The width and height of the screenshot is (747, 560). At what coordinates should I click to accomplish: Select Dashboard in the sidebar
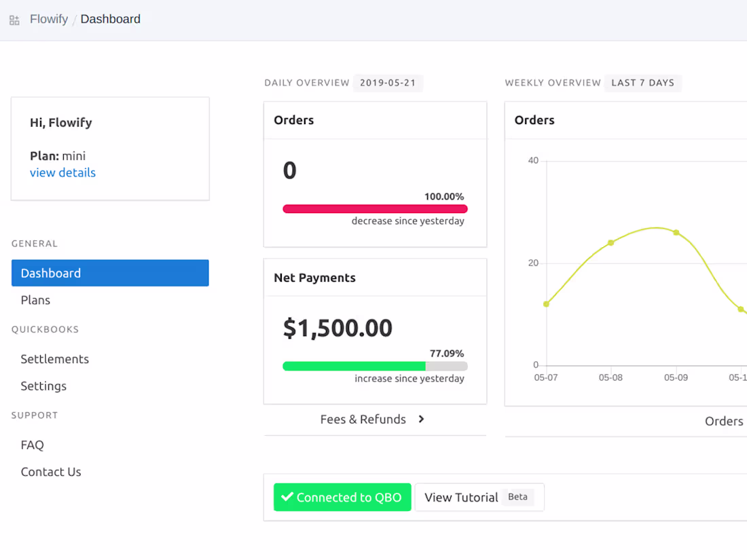coord(50,273)
